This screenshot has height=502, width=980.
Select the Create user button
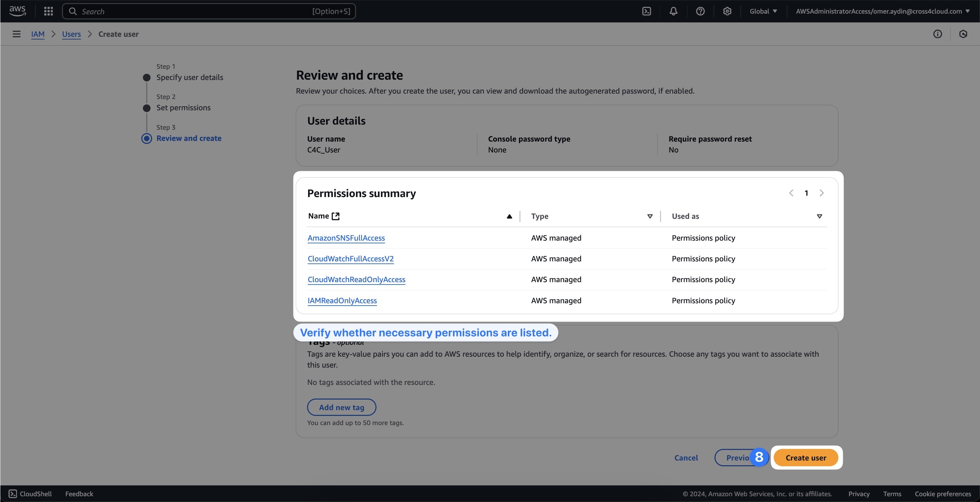(806, 457)
